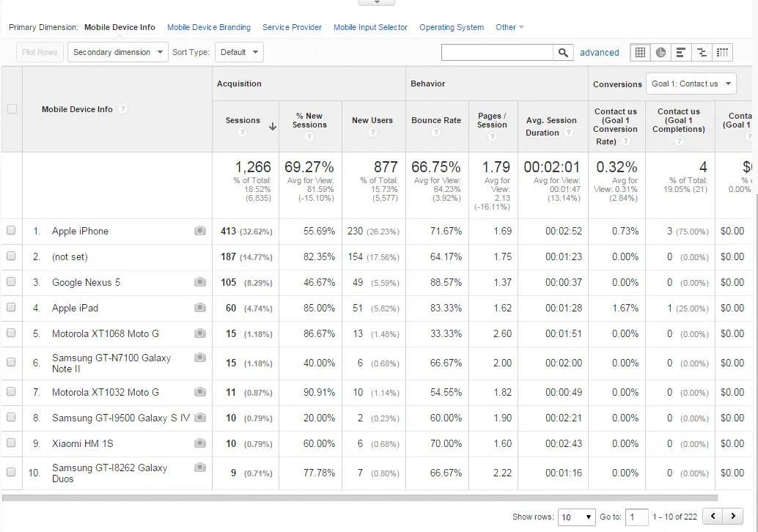Click the camera icon beside Google Nexus 5
This screenshot has width=758, height=532.
199,282
